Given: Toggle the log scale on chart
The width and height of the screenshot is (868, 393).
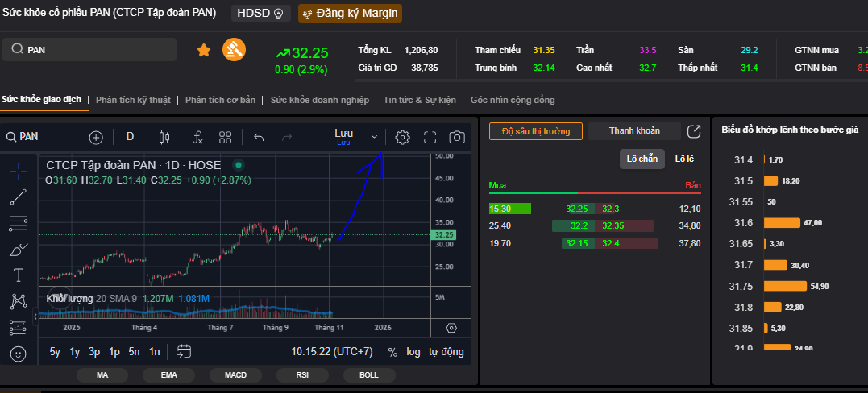Looking at the screenshot, I should coord(413,351).
